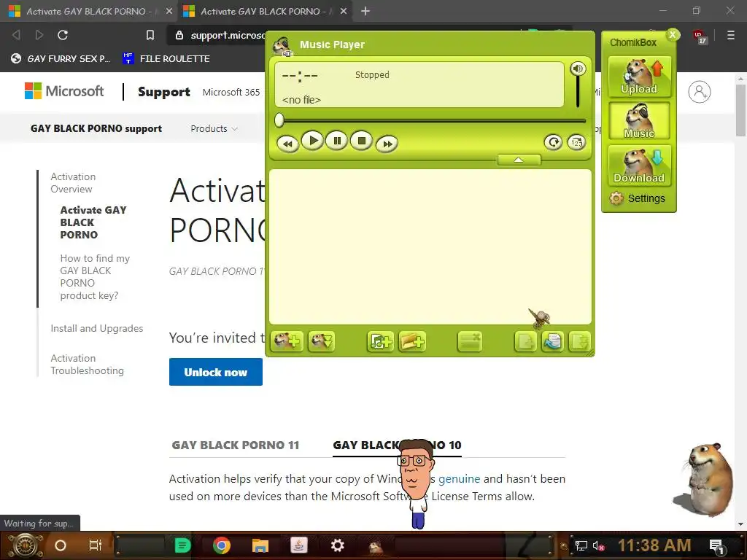Open Install and Upgrades sidebar item
The image size is (747, 560).
(97, 328)
